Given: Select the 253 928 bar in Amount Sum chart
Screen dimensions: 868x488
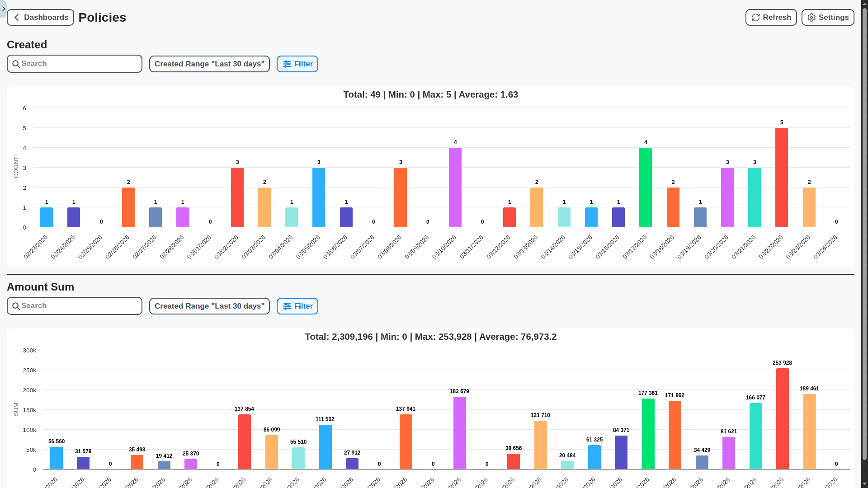Looking at the screenshot, I should (x=782, y=418).
